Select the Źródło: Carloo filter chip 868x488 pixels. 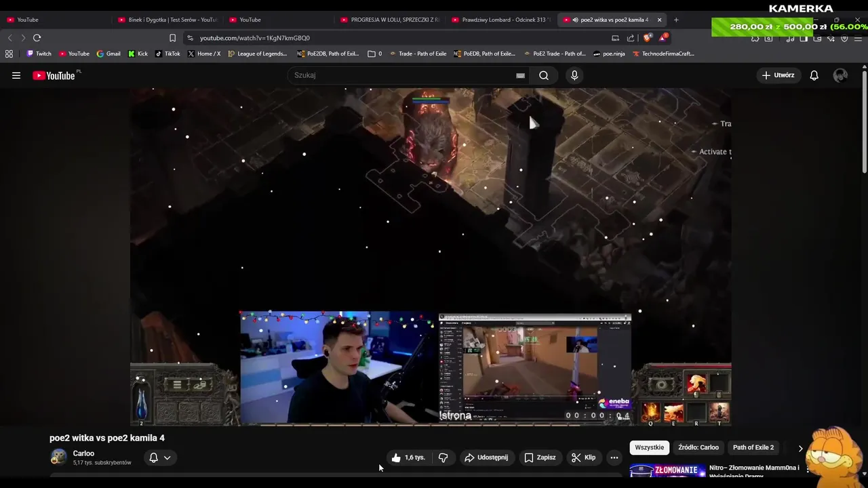point(698,447)
